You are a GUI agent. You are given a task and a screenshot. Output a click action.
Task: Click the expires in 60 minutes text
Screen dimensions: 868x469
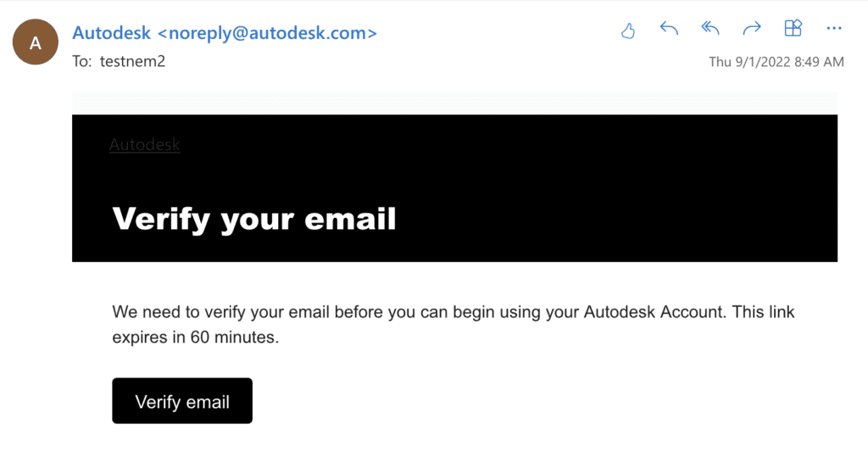click(195, 338)
